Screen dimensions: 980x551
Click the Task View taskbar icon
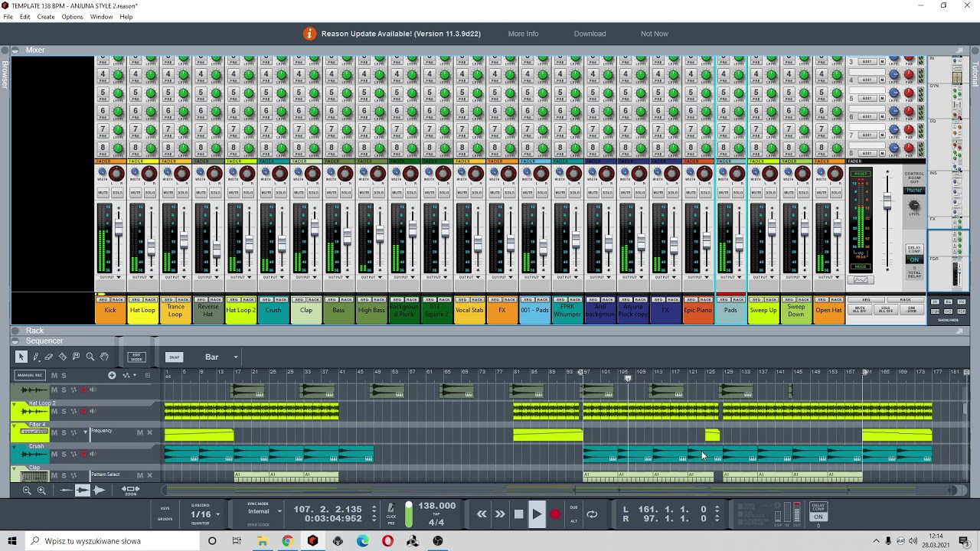click(237, 541)
